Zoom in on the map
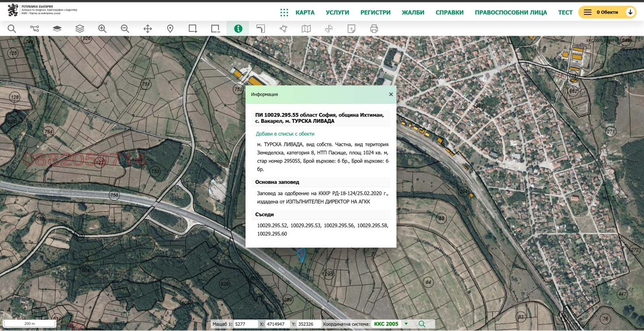This screenshot has height=331, width=644. coord(102,29)
